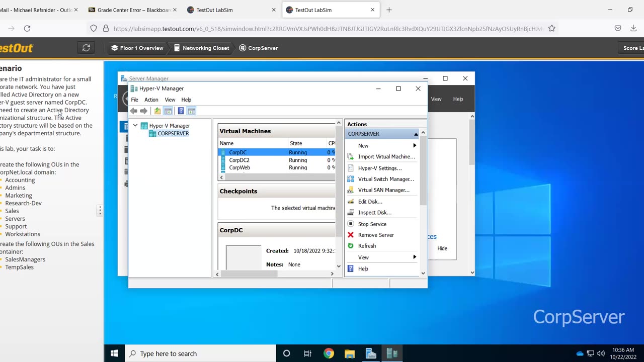Click the blue Help toolbar icon
The height and width of the screenshot is (362, 644).
pyautogui.click(x=181, y=111)
